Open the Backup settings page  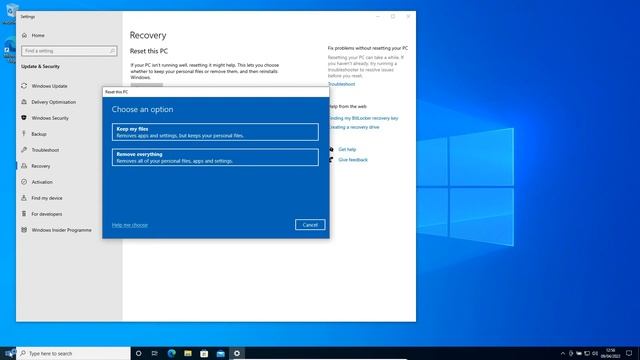tap(39, 134)
